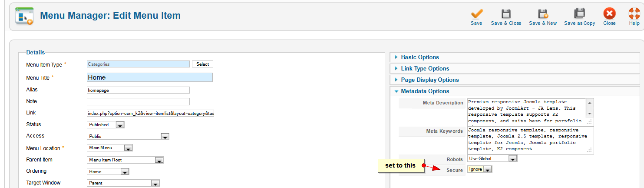This screenshot has width=644, height=188.
Task: Click the Save as Copy icon
Action: coord(579,14)
